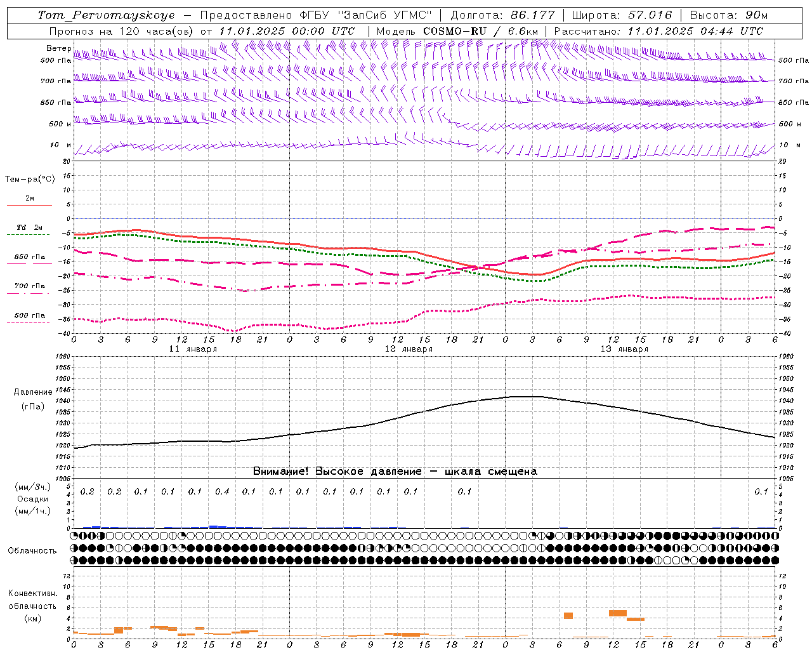Click the 11 января date label

(x=193, y=349)
